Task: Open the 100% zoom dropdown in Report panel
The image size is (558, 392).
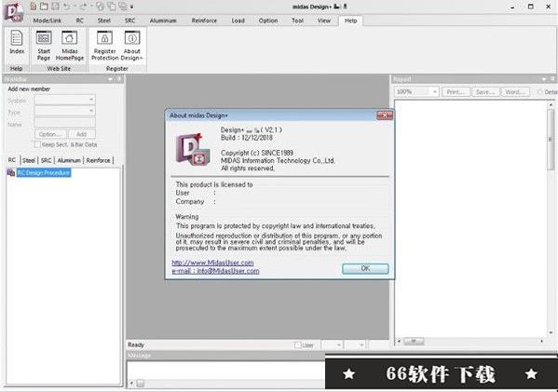Action: (434, 92)
